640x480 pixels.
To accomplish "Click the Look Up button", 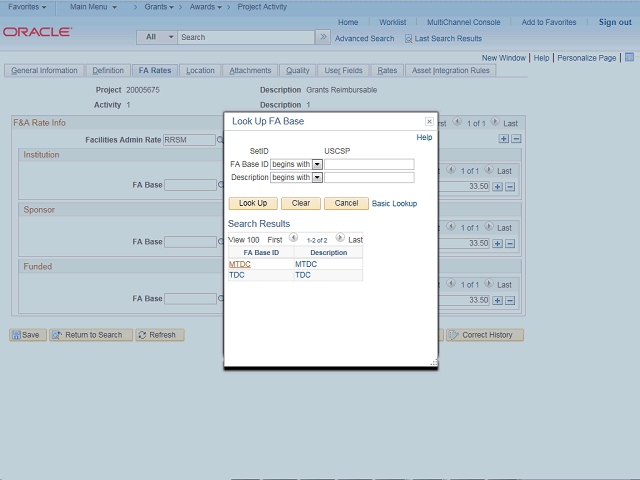I will pyautogui.click(x=253, y=203).
